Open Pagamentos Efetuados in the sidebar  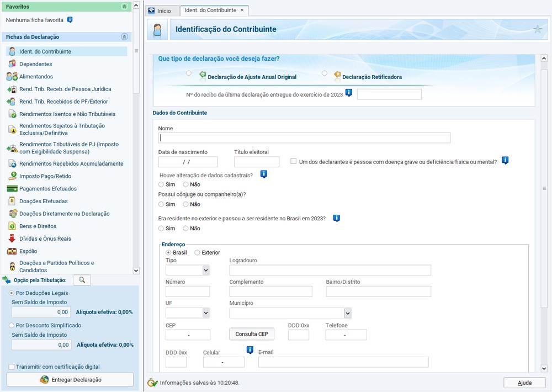[47, 189]
